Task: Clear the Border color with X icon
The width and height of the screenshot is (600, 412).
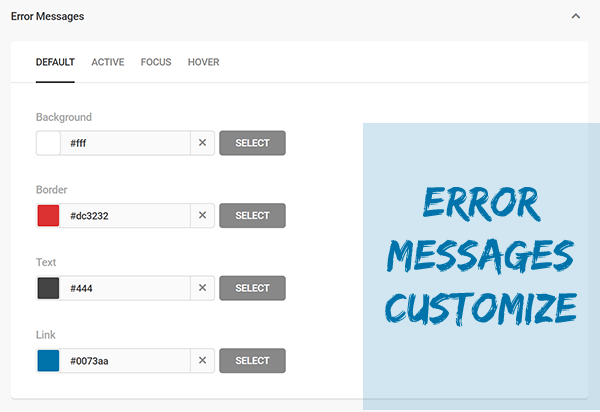Action: [x=202, y=215]
